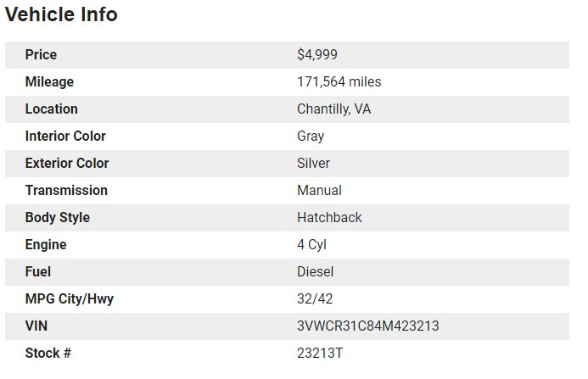Select the Manual transmission value
The image size is (588, 379).
(319, 191)
